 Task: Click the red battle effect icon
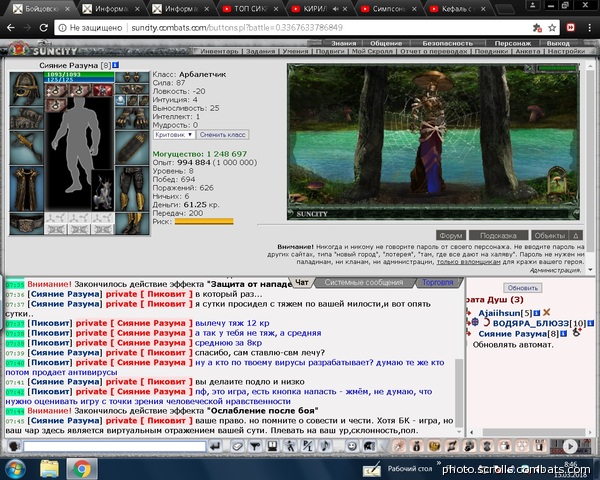103,90
